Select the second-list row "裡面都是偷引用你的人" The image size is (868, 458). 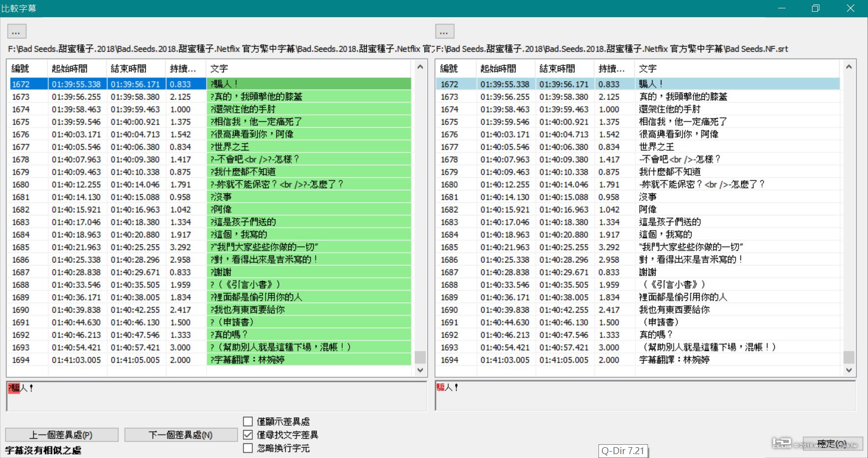coord(638,297)
